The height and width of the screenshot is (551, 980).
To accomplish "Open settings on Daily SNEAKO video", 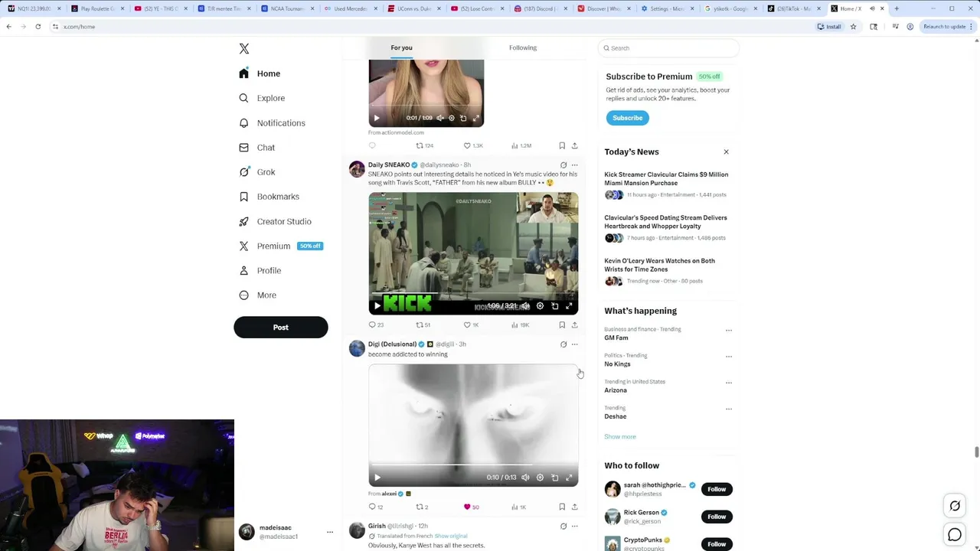I will [x=540, y=306].
